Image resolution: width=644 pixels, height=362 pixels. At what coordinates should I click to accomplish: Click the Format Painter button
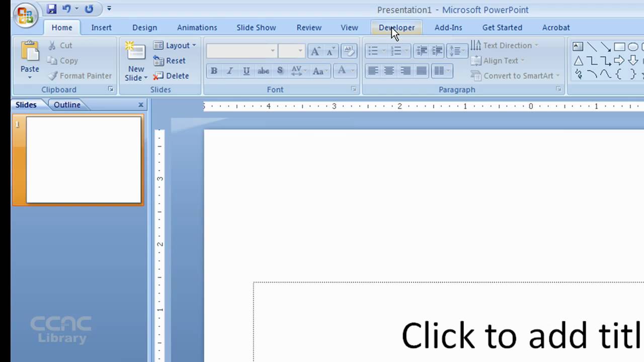tap(80, 76)
